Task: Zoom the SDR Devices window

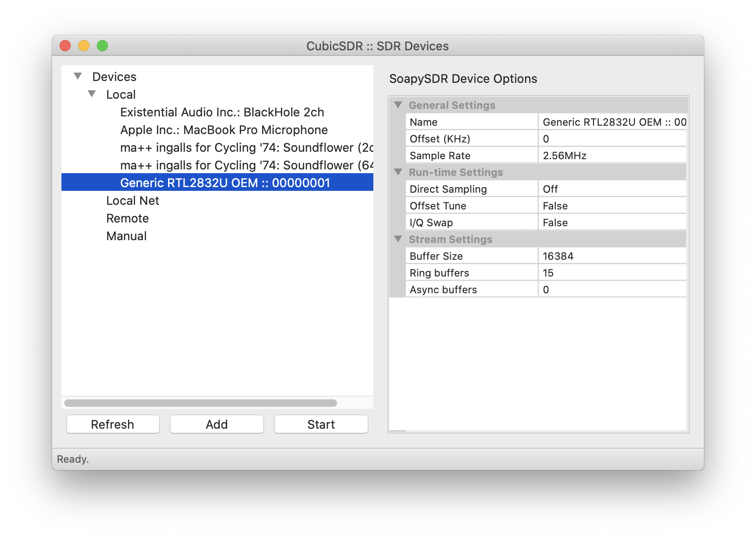Action: [x=102, y=46]
